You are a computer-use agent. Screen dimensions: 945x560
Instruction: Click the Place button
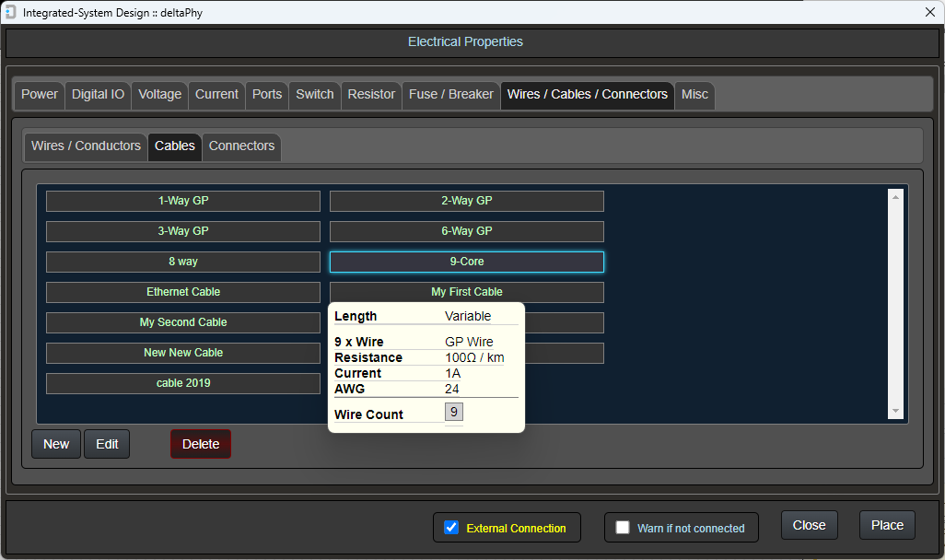tap(887, 525)
